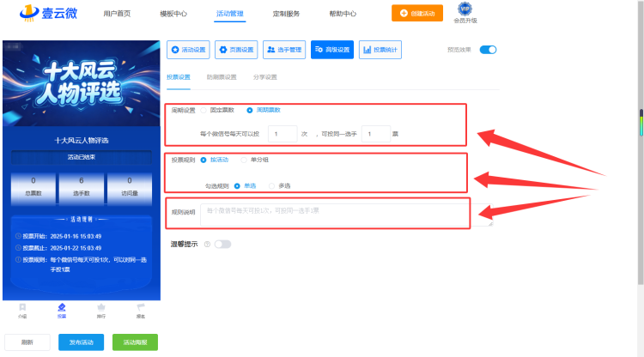Click the 发布活动 button
644x357 pixels.
pyautogui.click(x=81, y=342)
